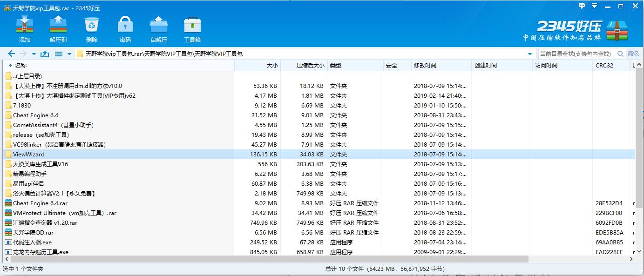Select the release（se加壳工具）folder

coord(319,135)
